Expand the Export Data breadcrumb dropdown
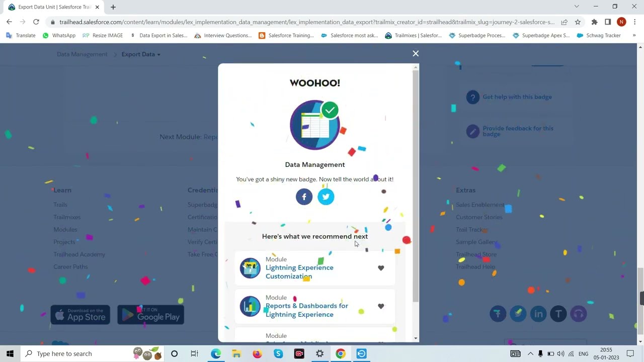Viewport: 644px width, 362px height. pyautogui.click(x=141, y=54)
